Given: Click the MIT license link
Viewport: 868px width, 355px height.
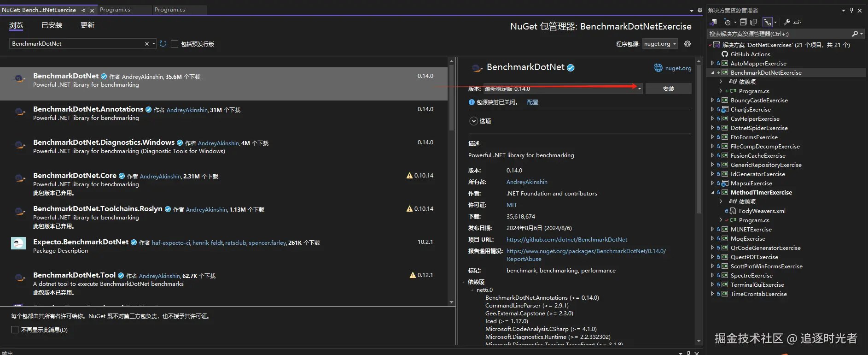Looking at the screenshot, I should click(512, 205).
